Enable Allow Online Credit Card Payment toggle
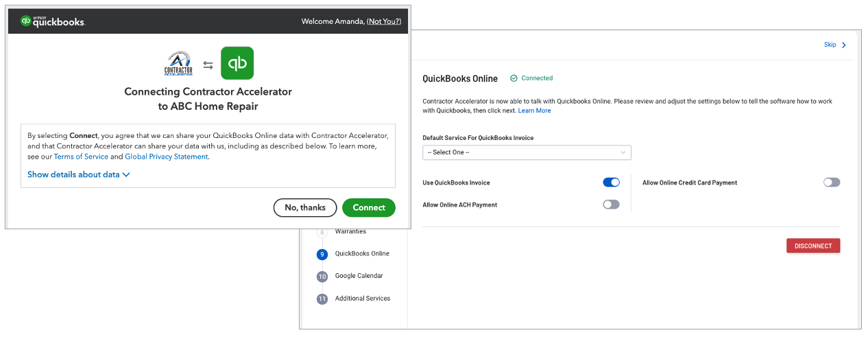 [832, 183]
